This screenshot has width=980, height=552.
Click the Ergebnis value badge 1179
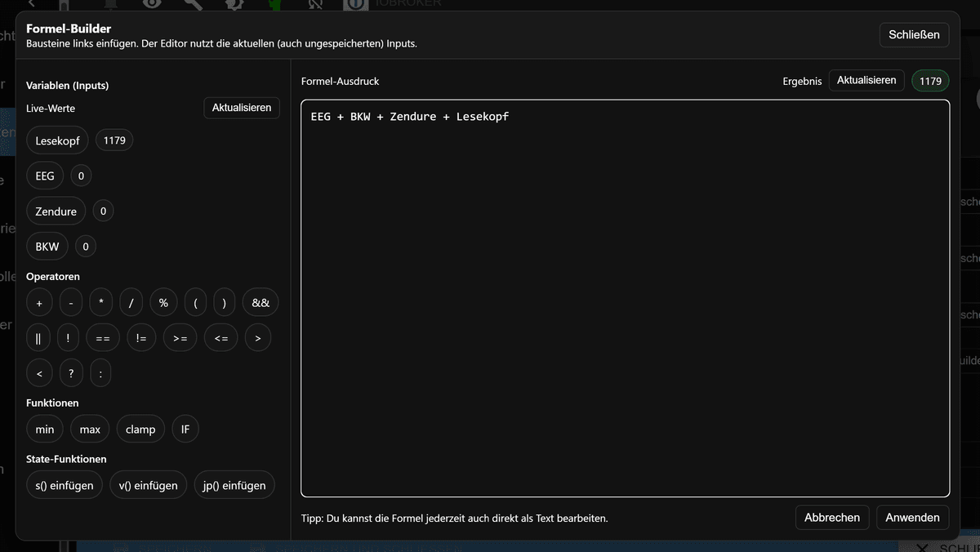930,81
